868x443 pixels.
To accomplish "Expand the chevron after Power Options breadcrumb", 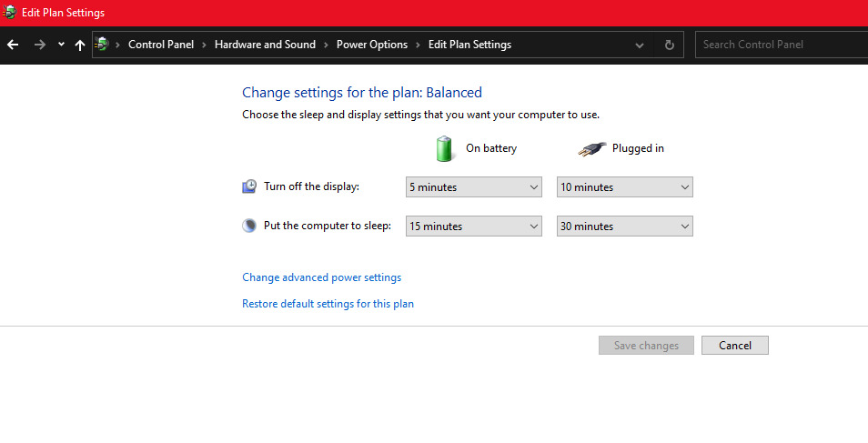I will click(x=418, y=45).
